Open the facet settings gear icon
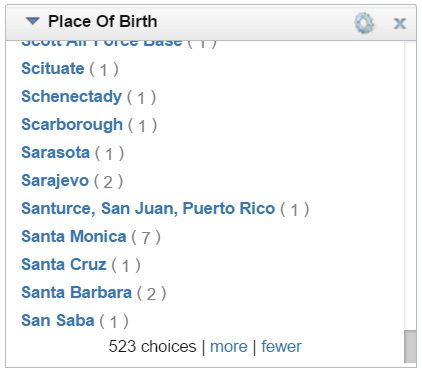 point(364,23)
